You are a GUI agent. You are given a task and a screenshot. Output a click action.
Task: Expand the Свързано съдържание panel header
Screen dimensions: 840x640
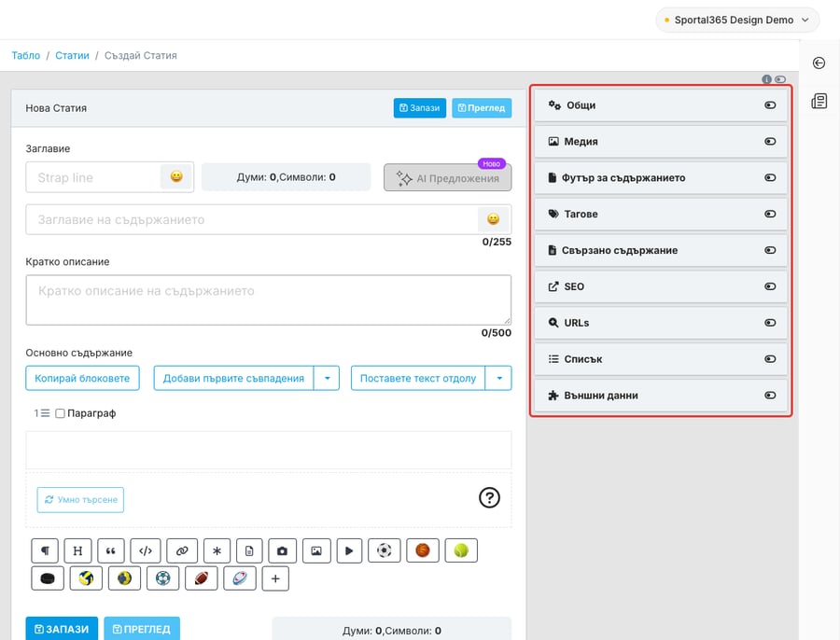point(661,251)
